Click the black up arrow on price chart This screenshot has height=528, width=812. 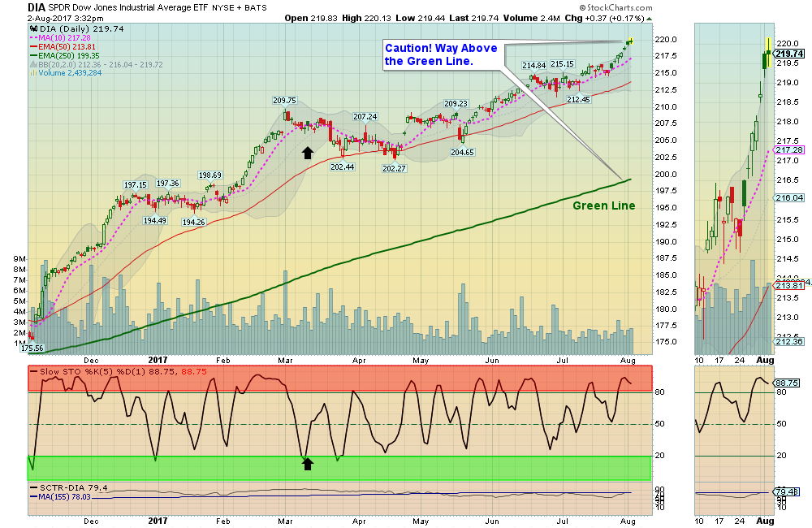(x=308, y=153)
